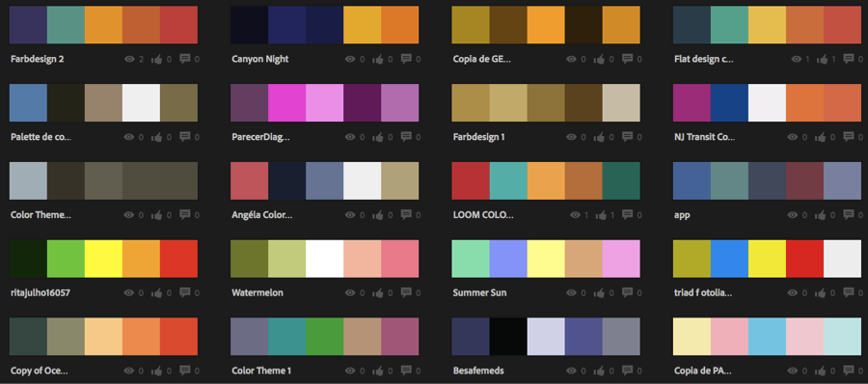Like the LOOM COLO... theme
868x384 pixels.
click(600, 214)
